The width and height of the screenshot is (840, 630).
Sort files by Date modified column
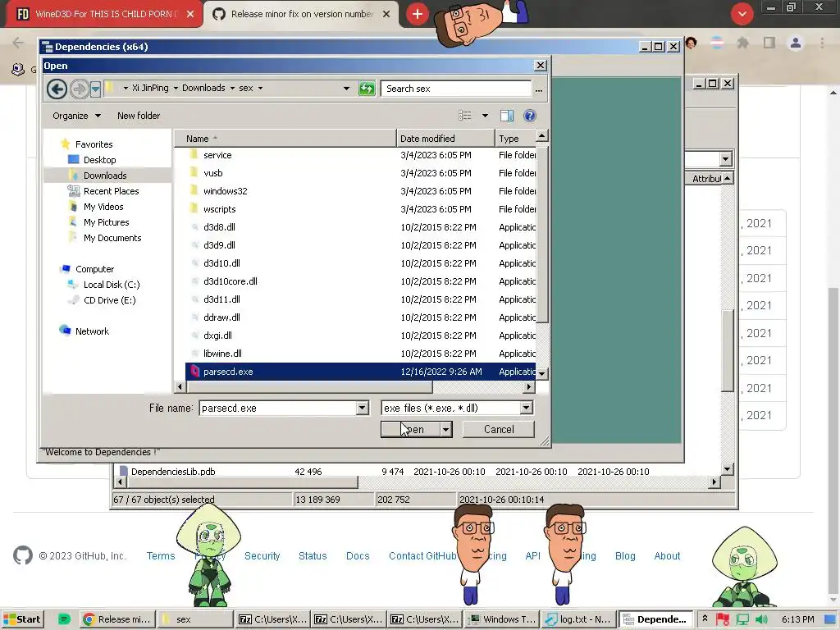pos(445,139)
